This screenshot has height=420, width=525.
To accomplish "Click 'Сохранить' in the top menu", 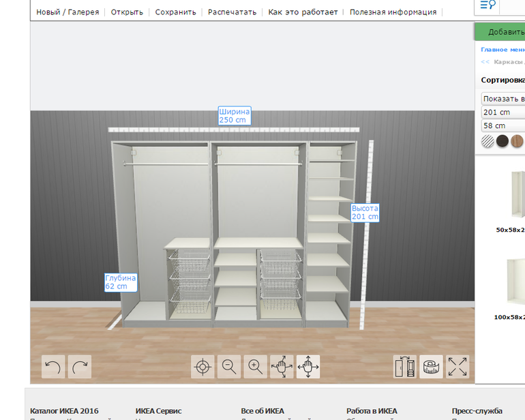I will (x=175, y=12).
